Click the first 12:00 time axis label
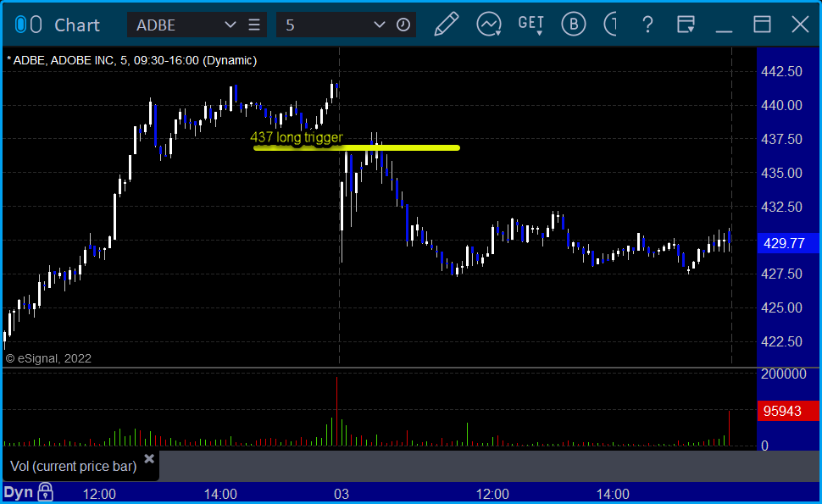This screenshot has height=504, width=822. [100, 494]
